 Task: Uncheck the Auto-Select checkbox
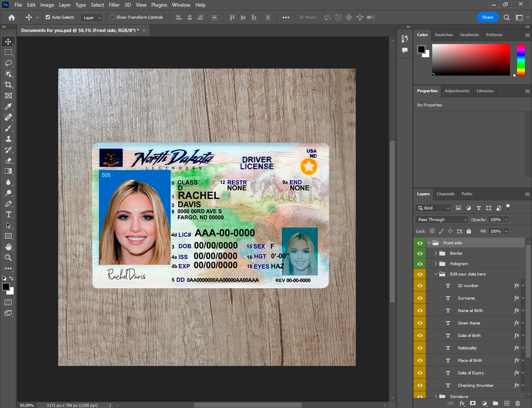point(48,17)
